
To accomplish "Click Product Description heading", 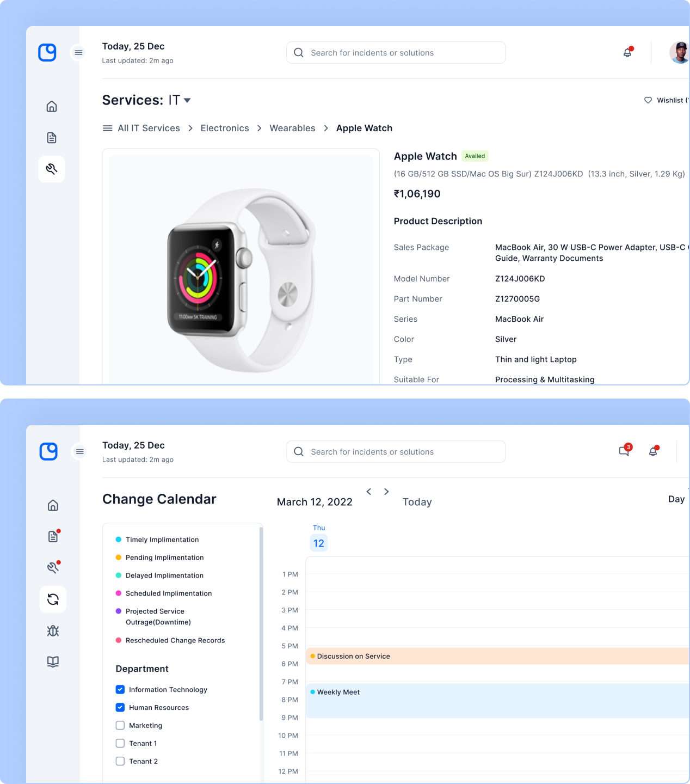I will coord(438,221).
